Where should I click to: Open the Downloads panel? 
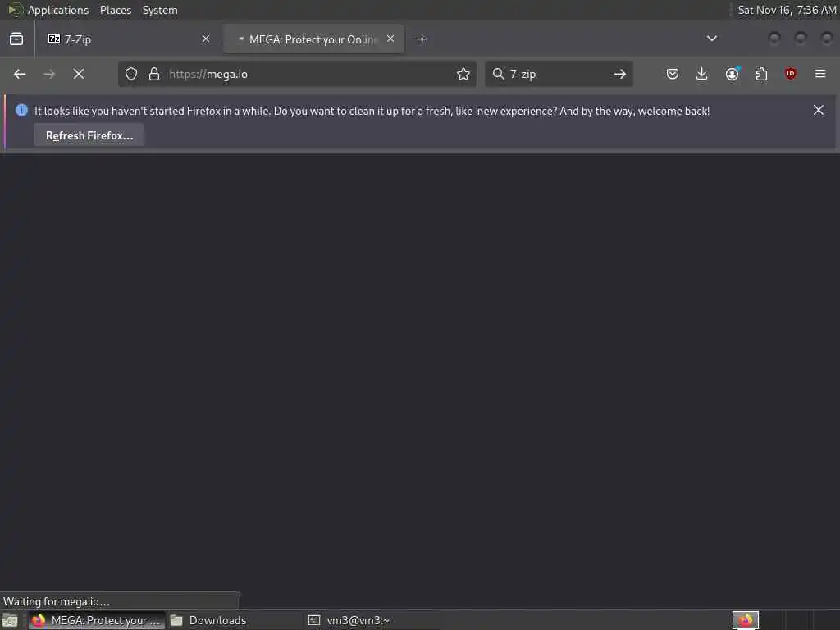[702, 74]
